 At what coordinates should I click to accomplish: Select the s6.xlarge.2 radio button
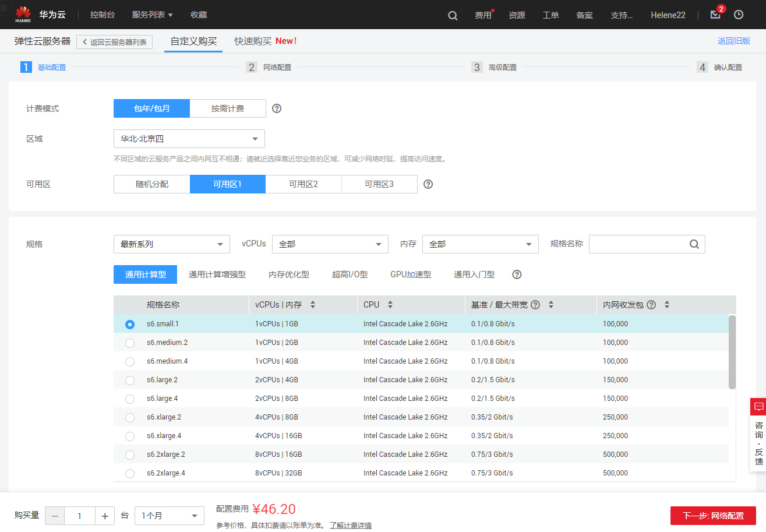point(130,417)
